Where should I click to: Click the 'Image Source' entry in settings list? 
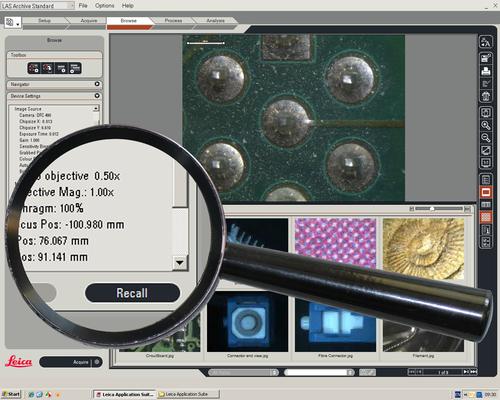coord(28,109)
